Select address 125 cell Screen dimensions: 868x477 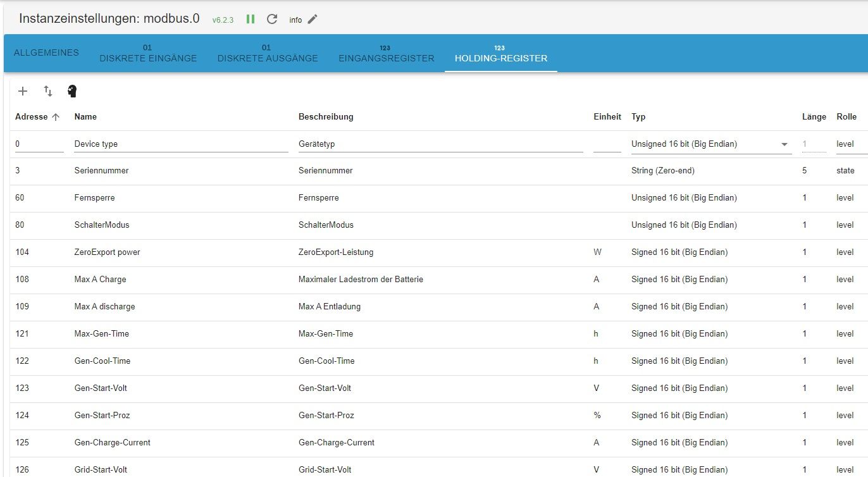[22, 443]
